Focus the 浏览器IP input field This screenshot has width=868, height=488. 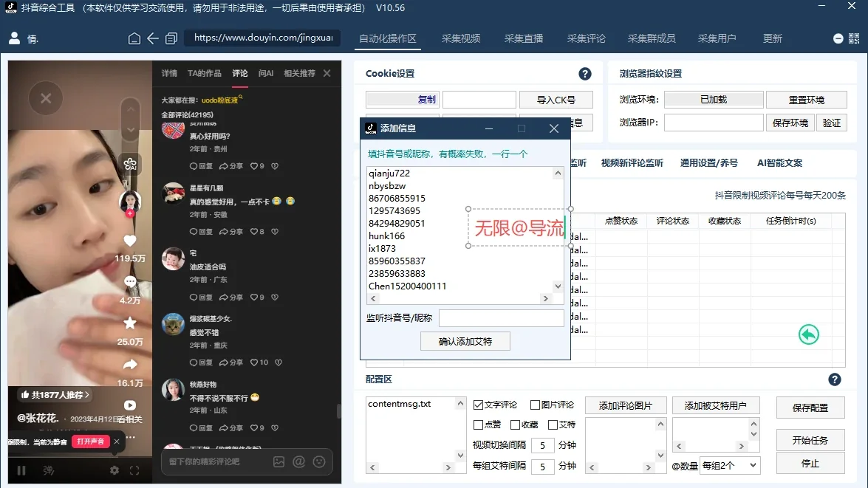click(x=714, y=123)
